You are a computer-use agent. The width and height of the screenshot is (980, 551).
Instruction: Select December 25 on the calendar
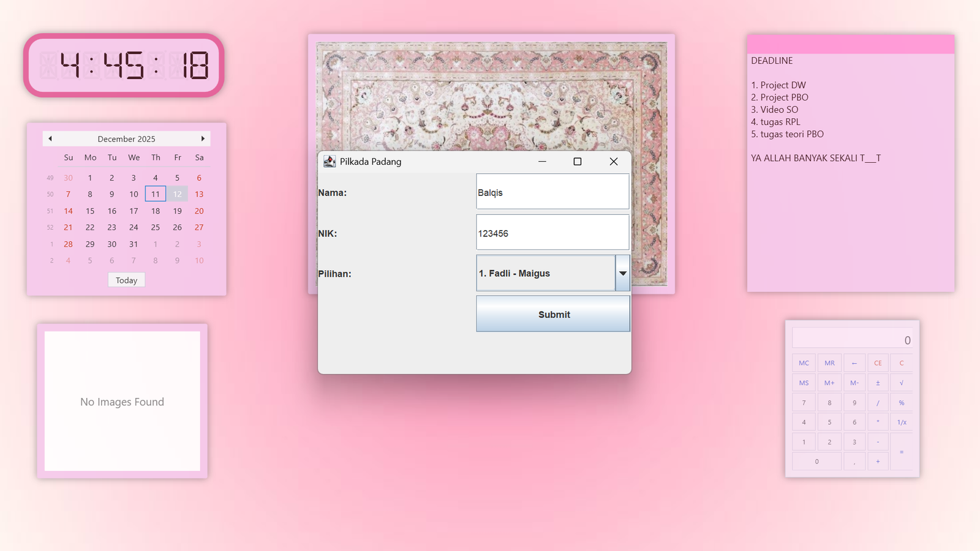point(156,227)
